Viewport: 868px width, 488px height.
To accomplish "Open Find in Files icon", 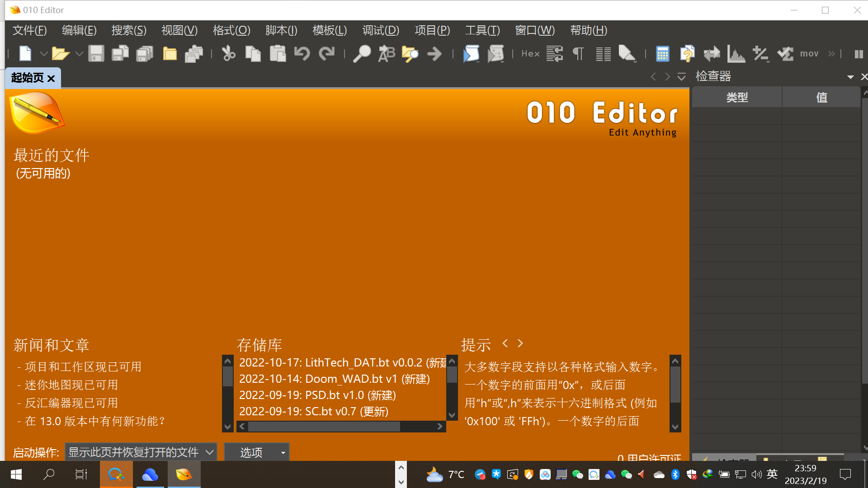I will [410, 54].
